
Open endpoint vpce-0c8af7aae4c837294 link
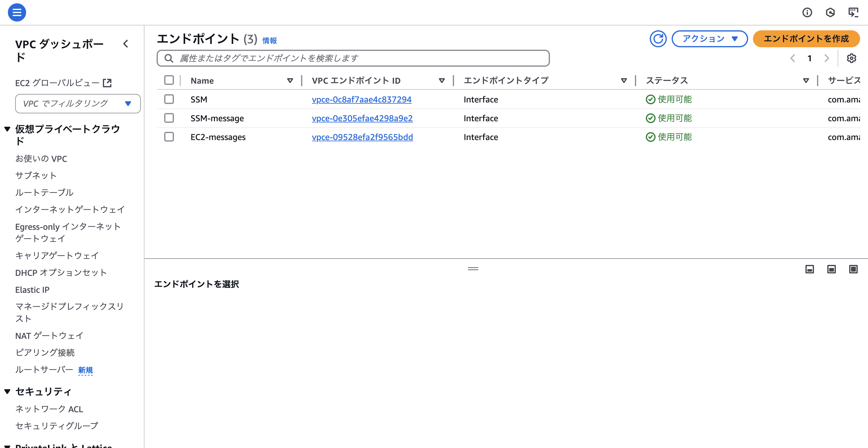tap(361, 99)
